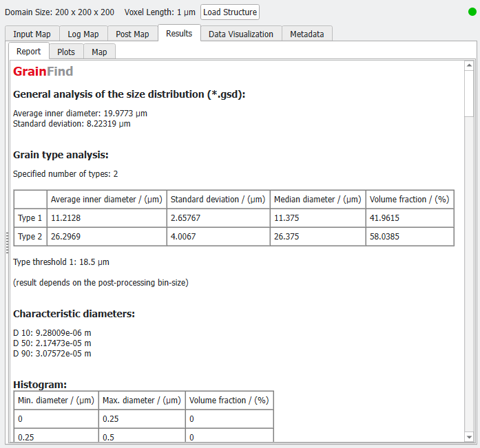480x448 pixels.
Task: Click the vertical scrollbar thumb
Action: click(x=469, y=94)
